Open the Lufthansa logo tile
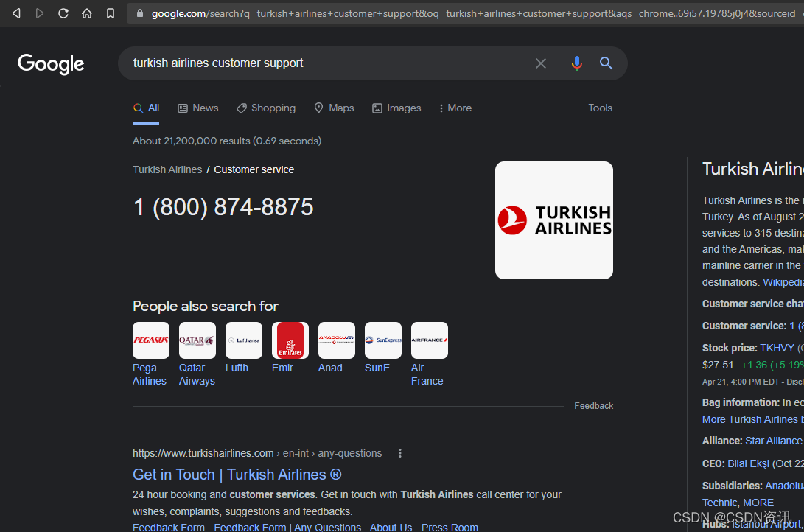This screenshot has width=804, height=532. coord(244,340)
